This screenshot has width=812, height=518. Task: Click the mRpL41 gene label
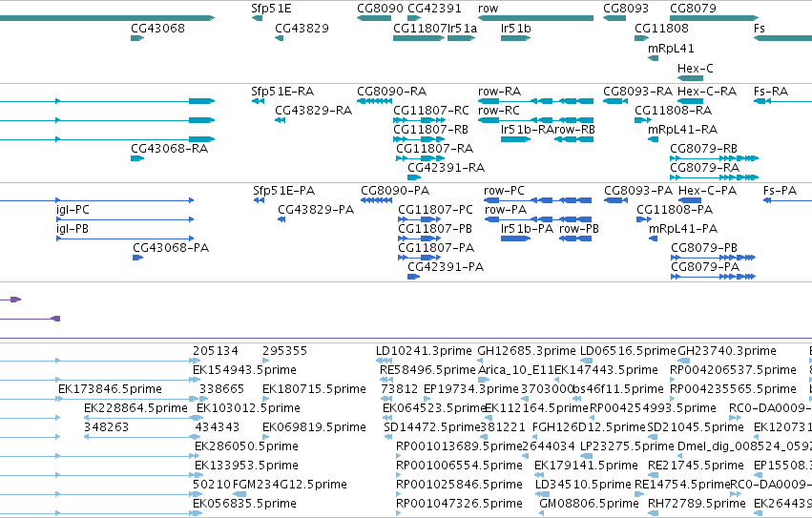671,48
